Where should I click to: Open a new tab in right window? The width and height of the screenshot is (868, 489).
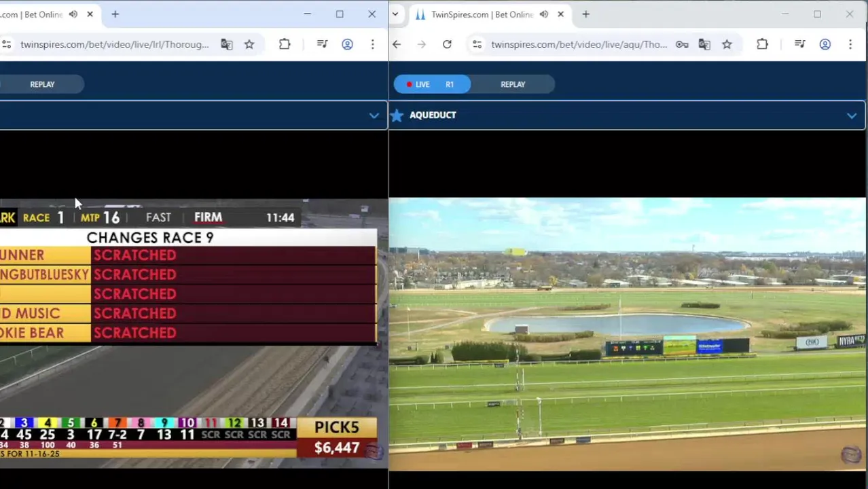click(x=585, y=14)
